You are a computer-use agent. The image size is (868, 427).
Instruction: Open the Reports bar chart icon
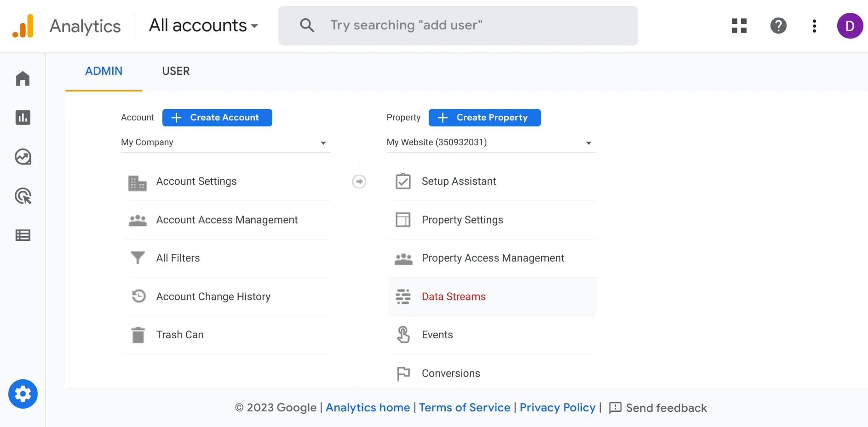pyautogui.click(x=23, y=118)
